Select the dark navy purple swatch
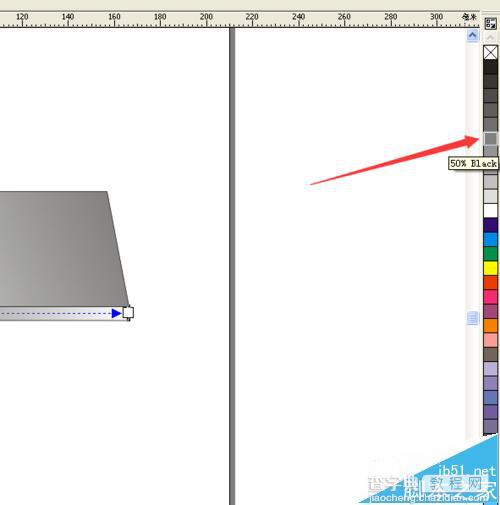The height and width of the screenshot is (505, 500). (x=490, y=225)
